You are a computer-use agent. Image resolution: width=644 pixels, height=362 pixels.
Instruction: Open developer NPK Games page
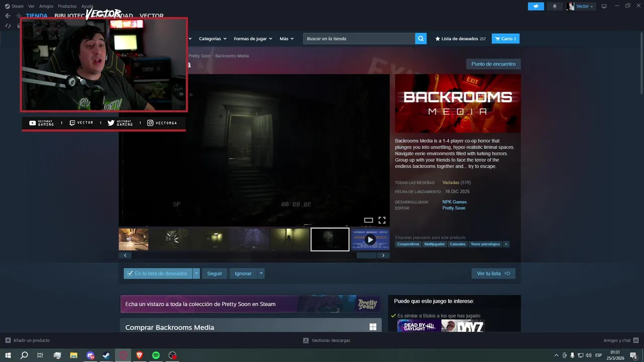click(x=454, y=202)
